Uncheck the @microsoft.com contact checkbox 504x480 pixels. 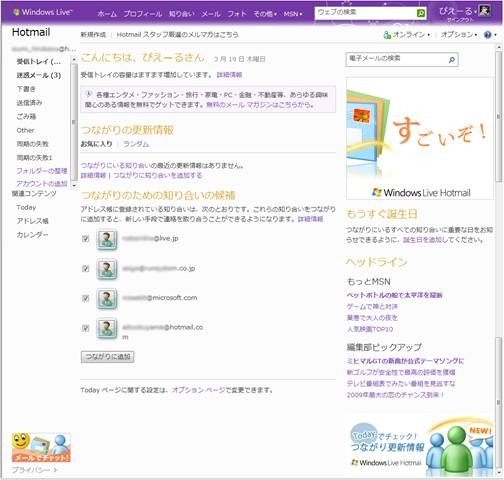[86, 298]
